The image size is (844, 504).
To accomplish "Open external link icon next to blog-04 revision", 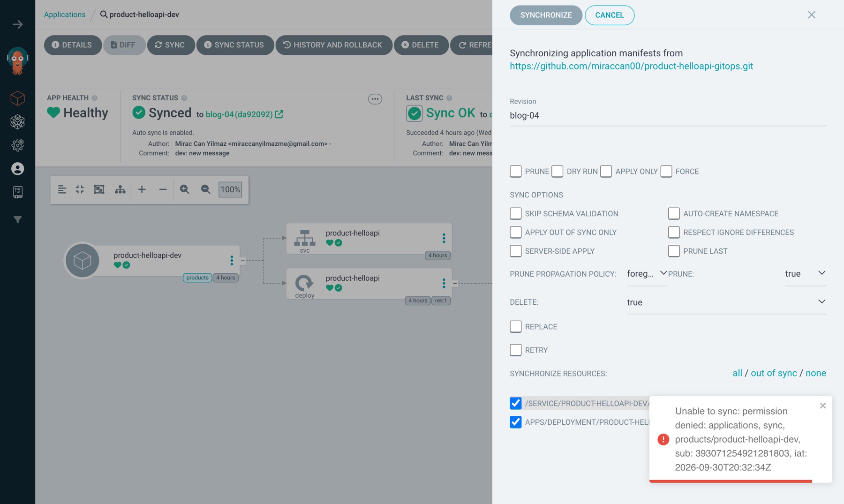I will 279,114.
